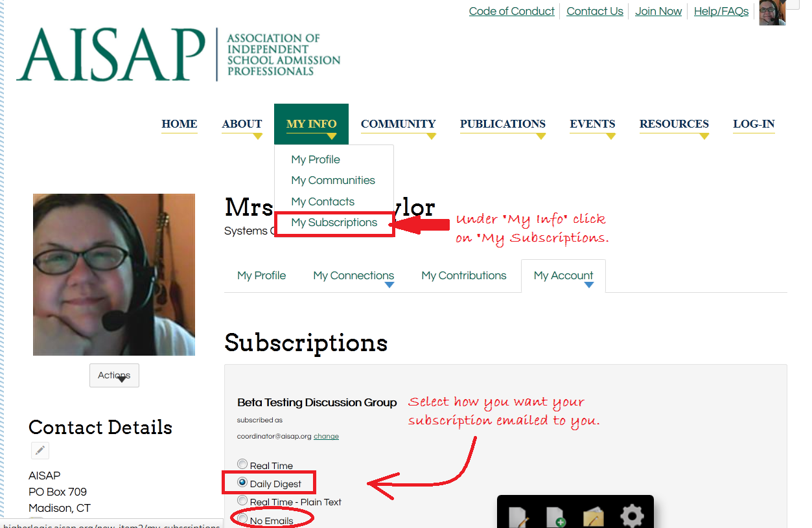The height and width of the screenshot is (528, 812).
Task: Choose Real Time - Plain Text delivery
Action: [242, 501]
